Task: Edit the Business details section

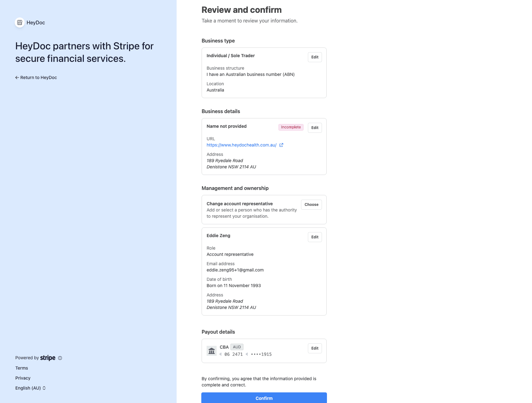Action: coord(314,127)
